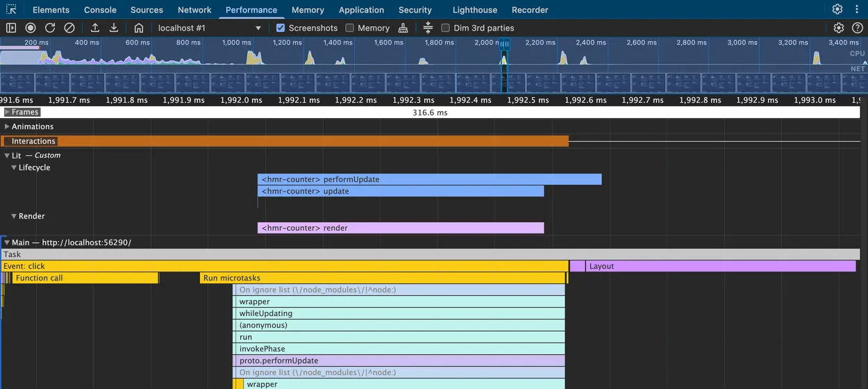Image resolution: width=868 pixels, height=389 pixels.
Task: Collapse the Lifecycle subtrack
Action: (14, 167)
